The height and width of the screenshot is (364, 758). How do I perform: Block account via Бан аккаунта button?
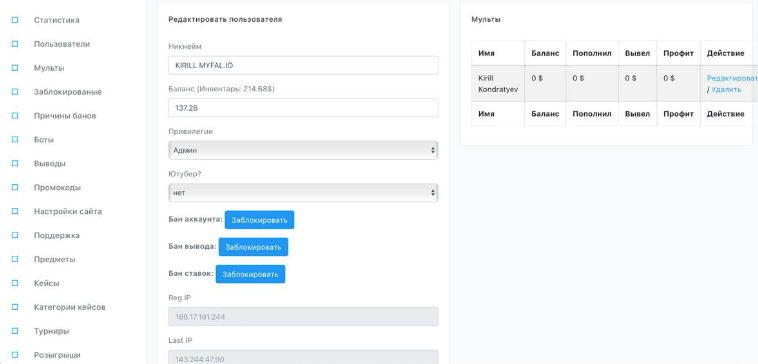pyautogui.click(x=259, y=220)
